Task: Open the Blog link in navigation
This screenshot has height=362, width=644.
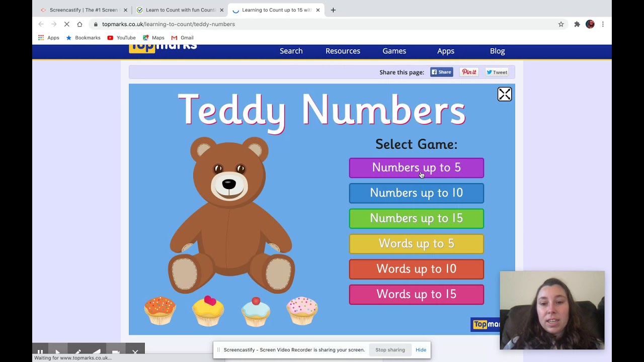Action: pyautogui.click(x=498, y=51)
